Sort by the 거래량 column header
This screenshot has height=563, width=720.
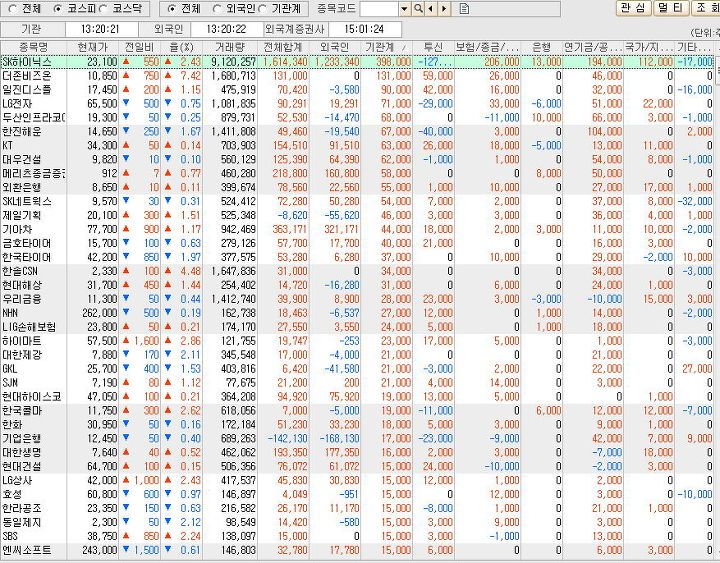[230, 47]
